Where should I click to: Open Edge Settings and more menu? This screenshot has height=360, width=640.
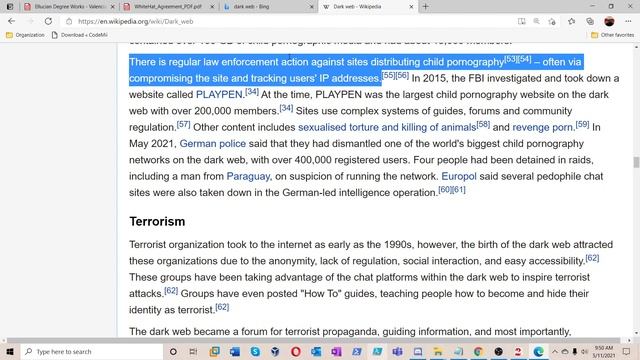point(628,21)
